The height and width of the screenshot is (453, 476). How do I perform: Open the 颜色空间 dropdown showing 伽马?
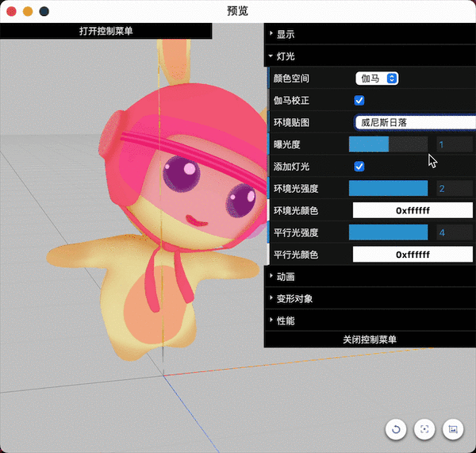pyautogui.click(x=377, y=79)
